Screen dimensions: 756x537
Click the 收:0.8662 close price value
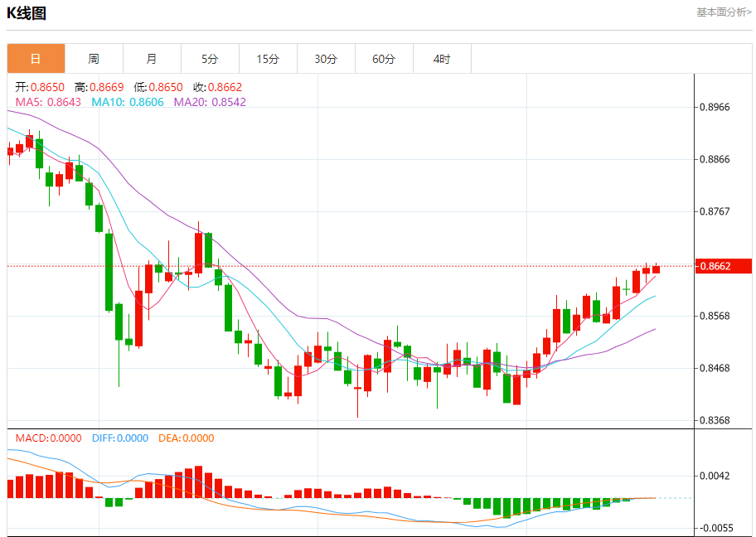click(217, 87)
